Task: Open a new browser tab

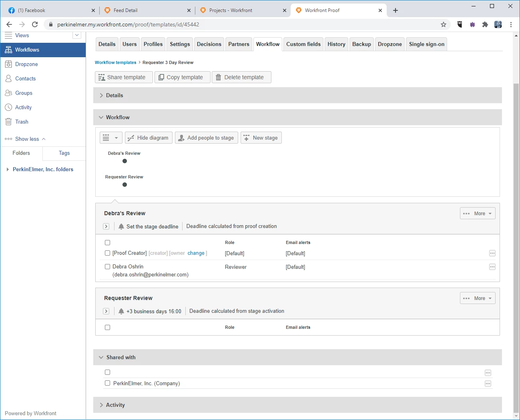Action: (x=396, y=10)
